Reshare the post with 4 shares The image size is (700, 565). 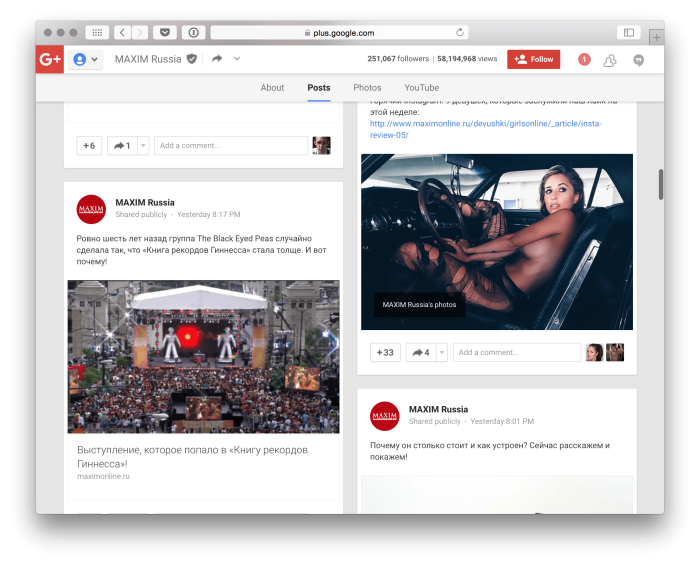[421, 352]
